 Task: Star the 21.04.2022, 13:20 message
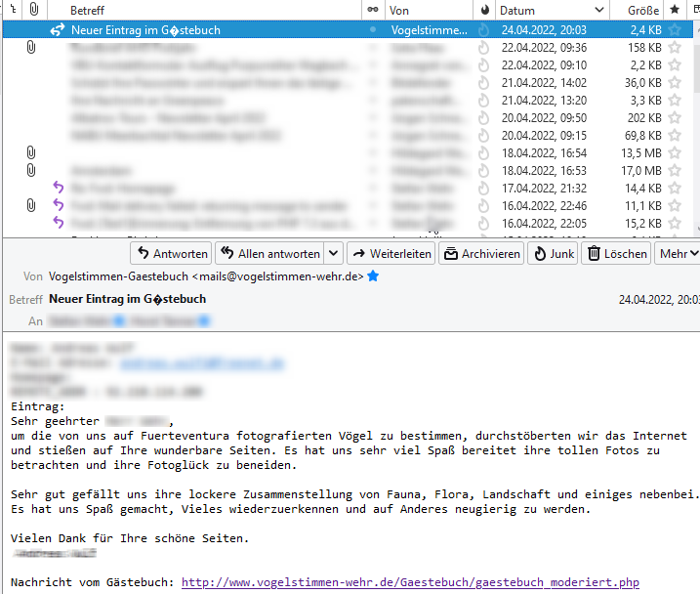pos(675,100)
